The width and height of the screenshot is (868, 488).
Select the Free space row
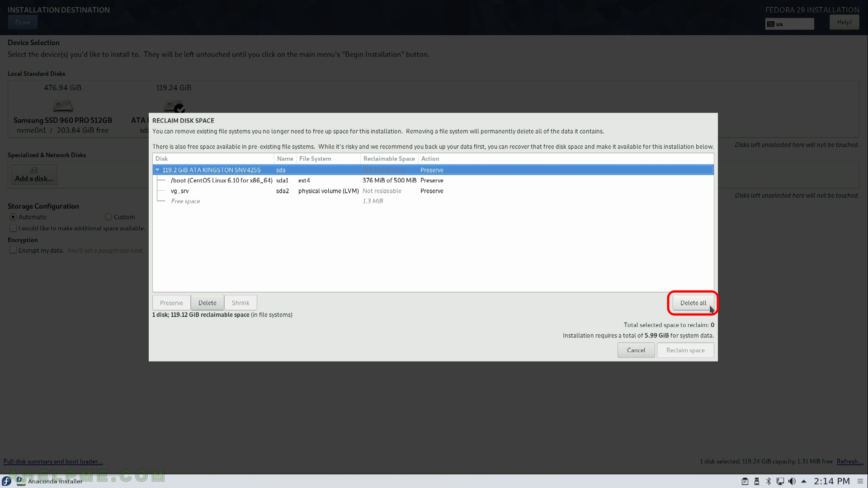click(433, 201)
